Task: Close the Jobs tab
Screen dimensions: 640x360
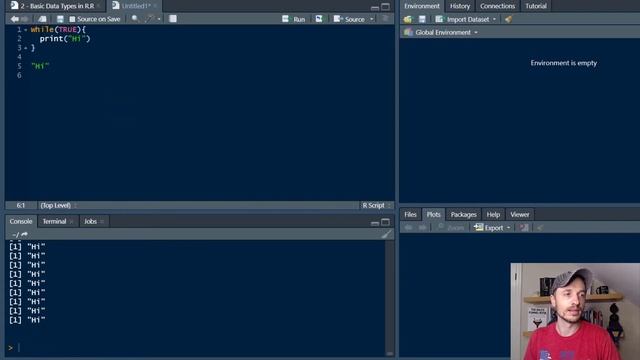Action: pyautogui.click(x=102, y=222)
